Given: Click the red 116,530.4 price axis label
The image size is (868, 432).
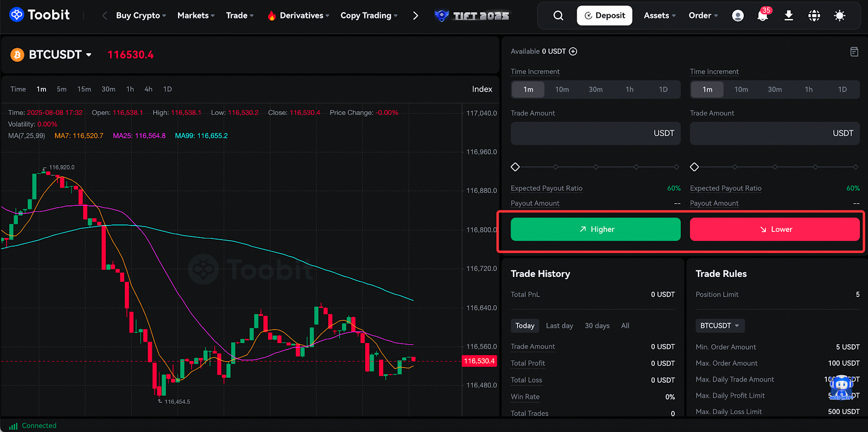Looking at the screenshot, I should coord(480,361).
